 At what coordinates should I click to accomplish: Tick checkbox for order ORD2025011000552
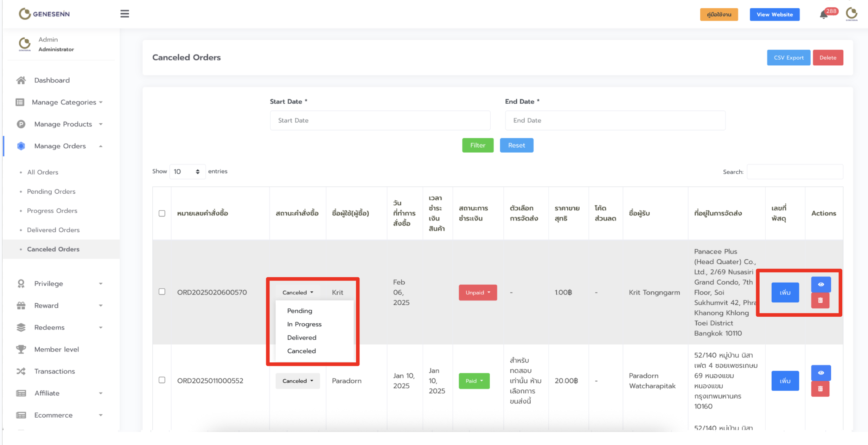pos(162,380)
